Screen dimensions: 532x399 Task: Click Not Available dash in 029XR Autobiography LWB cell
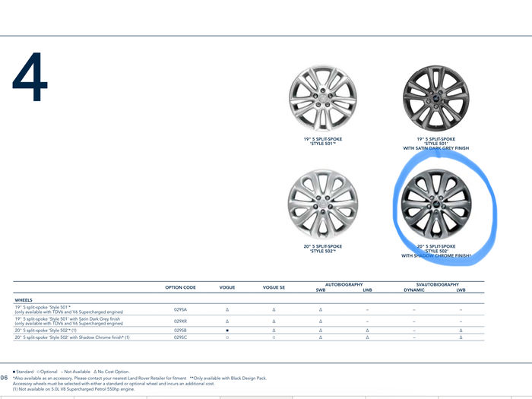point(367,321)
